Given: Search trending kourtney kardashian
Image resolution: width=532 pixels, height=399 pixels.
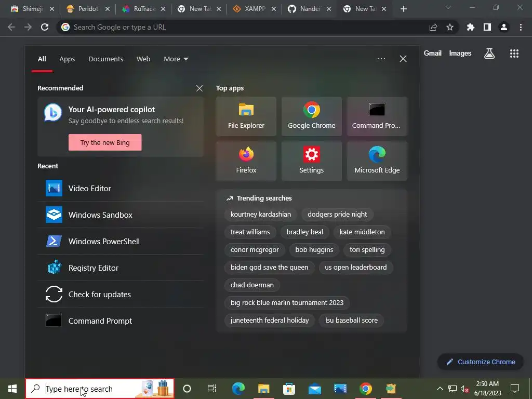Looking at the screenshot, I should (261, 215).
